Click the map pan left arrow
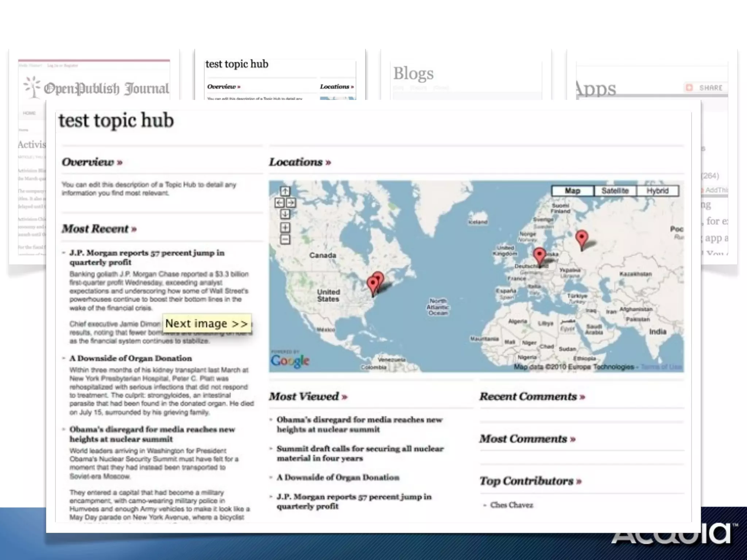This screenshot has width=747, height=560. pyautogui.click(x=279, y=203)
